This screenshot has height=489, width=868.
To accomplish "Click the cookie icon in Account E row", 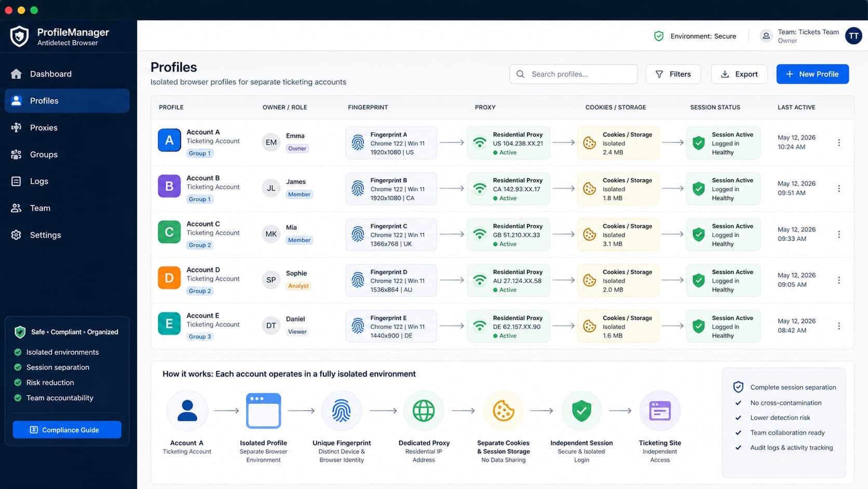I will pos(590,326).
